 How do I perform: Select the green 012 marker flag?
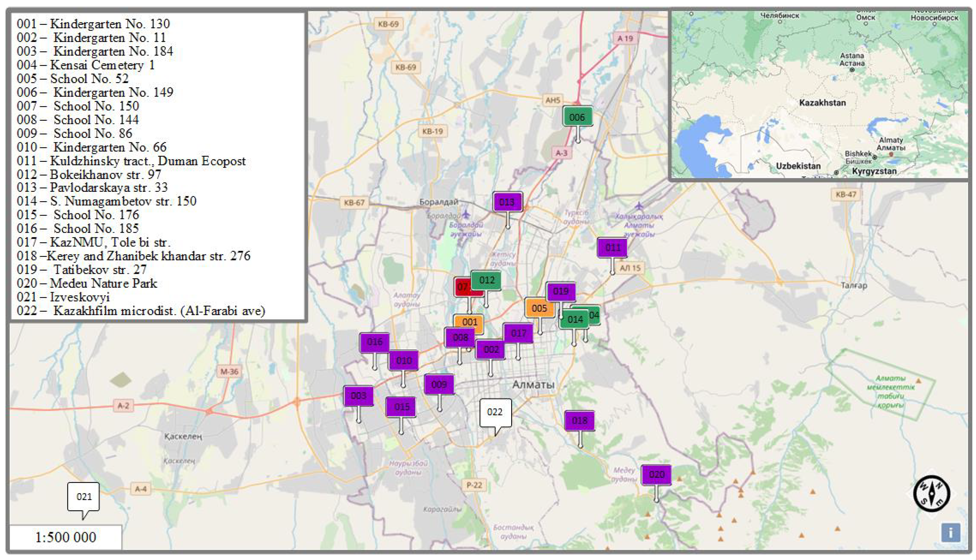487,280
